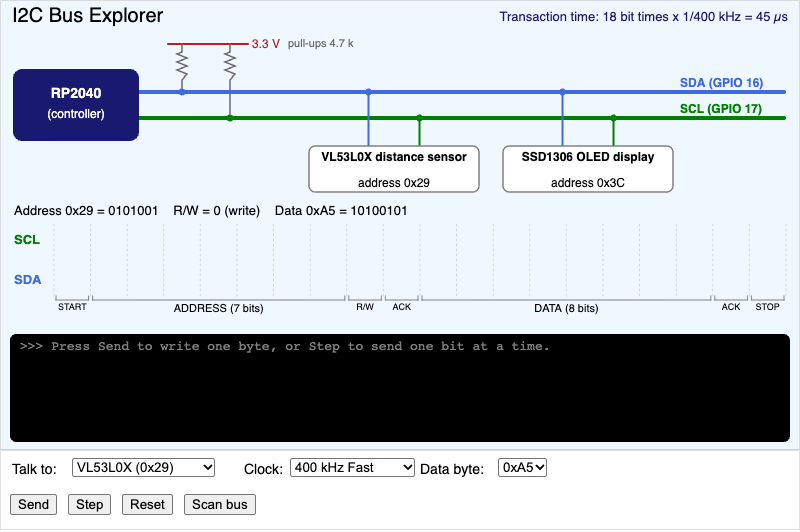Open the Data byte dropdown
Image resolution: width=800 pixels, height=532 pixels.
click(522, 468)
